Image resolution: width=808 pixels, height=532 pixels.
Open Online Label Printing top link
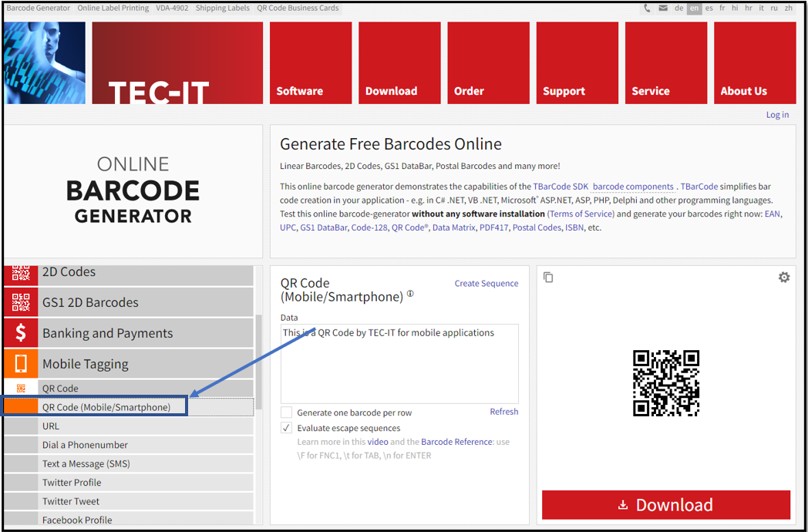(x=113, y=8)
